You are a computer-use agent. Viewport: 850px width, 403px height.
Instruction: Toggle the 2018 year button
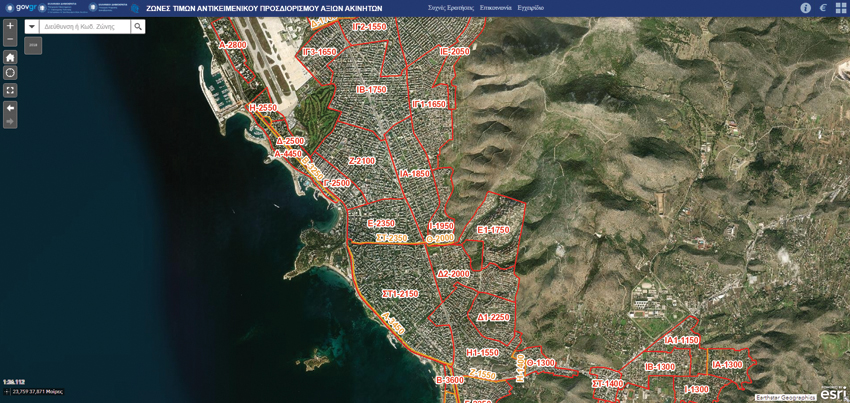click(33, 45)
